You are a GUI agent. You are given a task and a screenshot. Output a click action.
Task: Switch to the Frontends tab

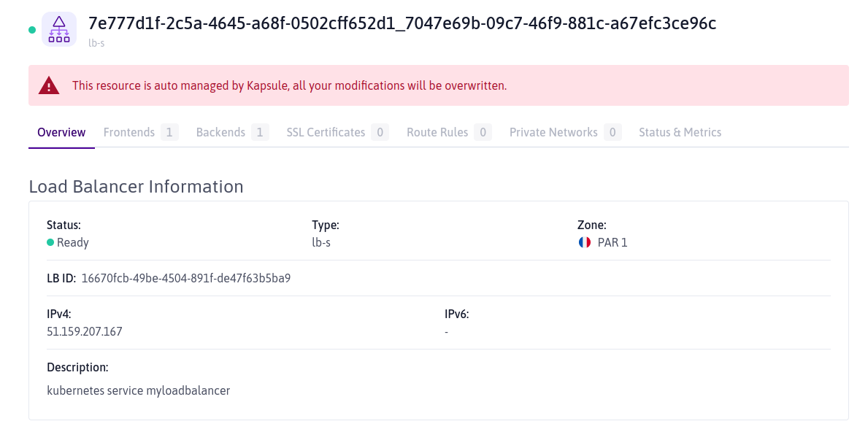point(129,132)
